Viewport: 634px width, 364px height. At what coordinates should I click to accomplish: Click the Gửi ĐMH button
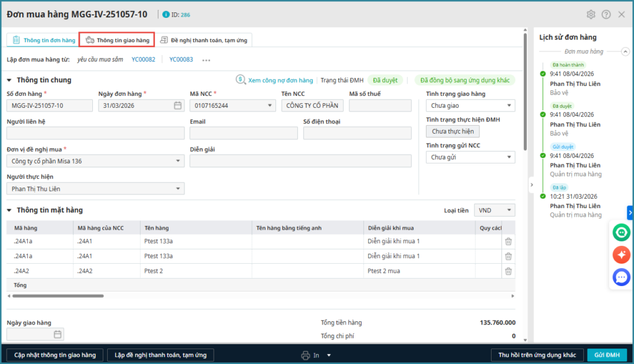[607, 355]
